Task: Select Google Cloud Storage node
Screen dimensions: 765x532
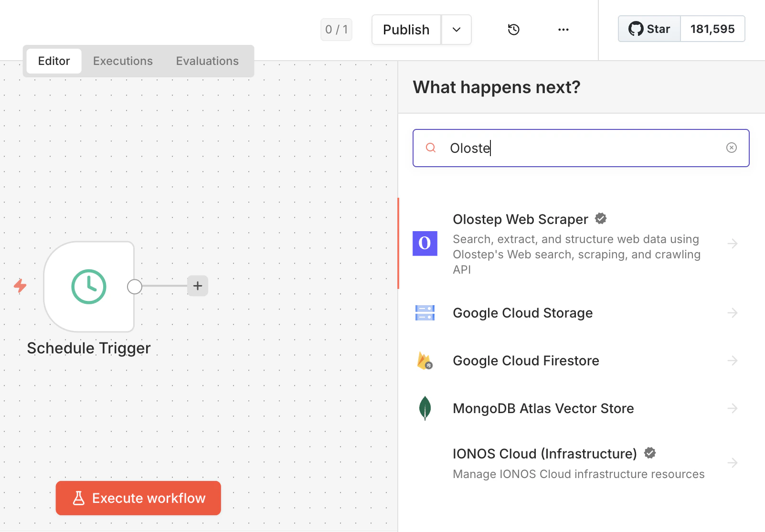Action: (x=582, y=313)
